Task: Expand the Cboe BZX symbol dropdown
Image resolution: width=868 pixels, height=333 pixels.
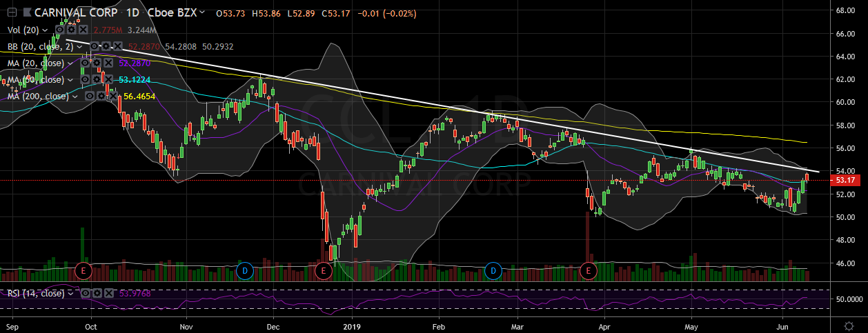Action: point(201,13)
